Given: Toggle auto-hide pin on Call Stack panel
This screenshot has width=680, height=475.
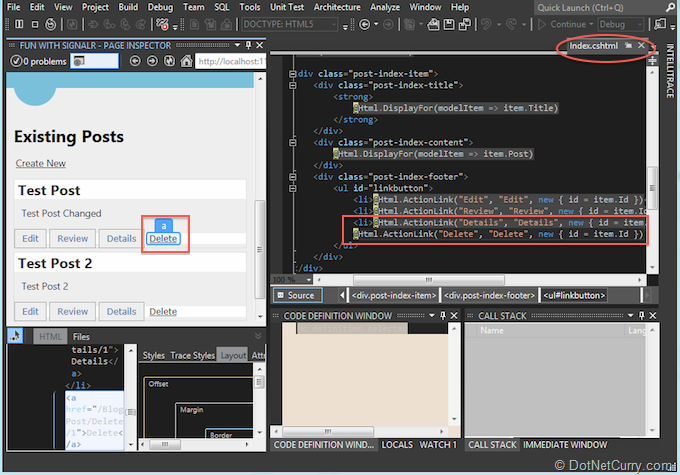Looking at the screenshot, I should tap(642, 316).
